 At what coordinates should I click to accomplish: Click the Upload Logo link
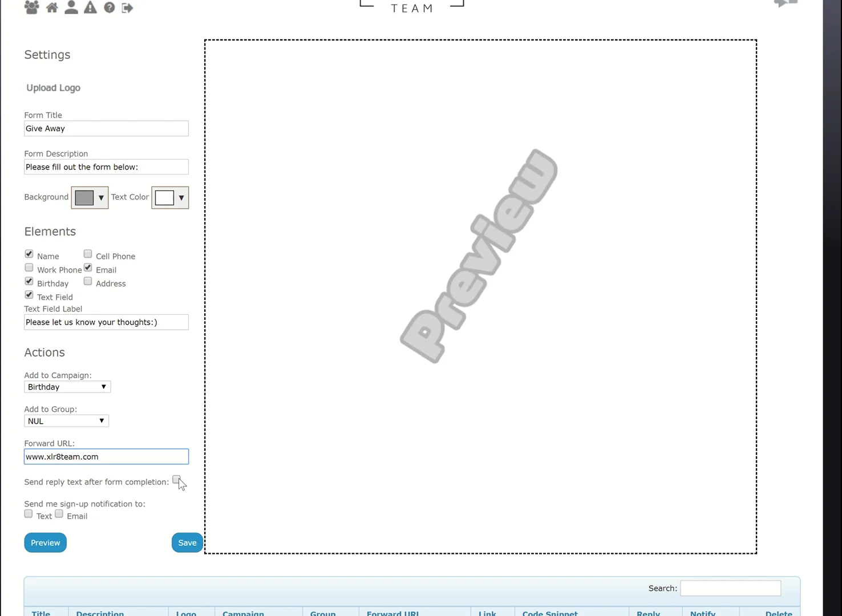[x=54, y=88]
